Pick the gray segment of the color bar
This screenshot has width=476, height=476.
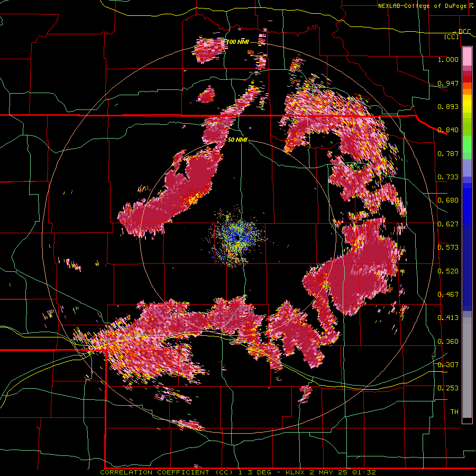467,368
